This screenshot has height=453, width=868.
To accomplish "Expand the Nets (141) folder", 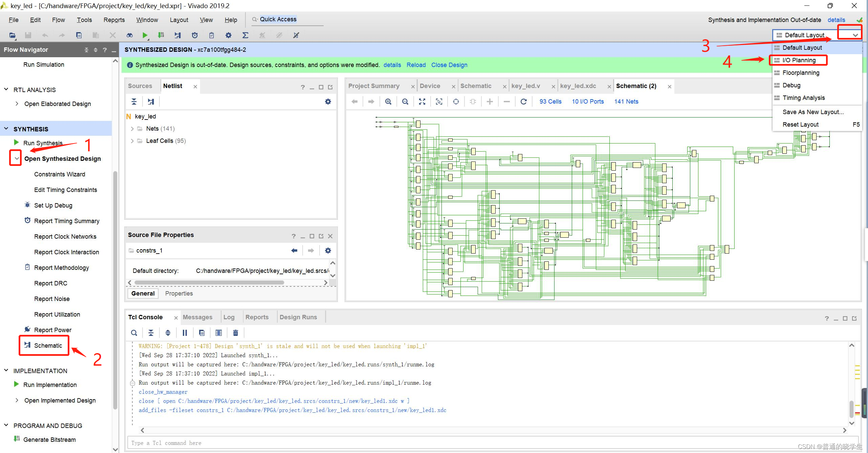I will tap(132, 129).
